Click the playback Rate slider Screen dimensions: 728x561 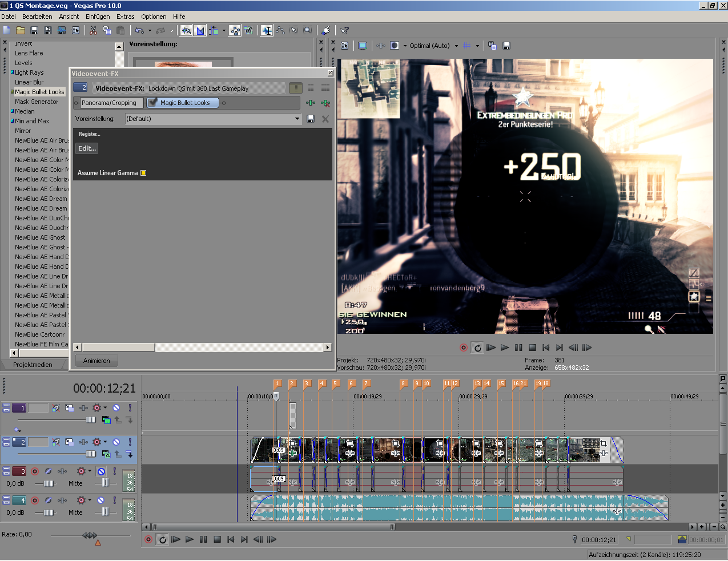(x=90, y=535)
